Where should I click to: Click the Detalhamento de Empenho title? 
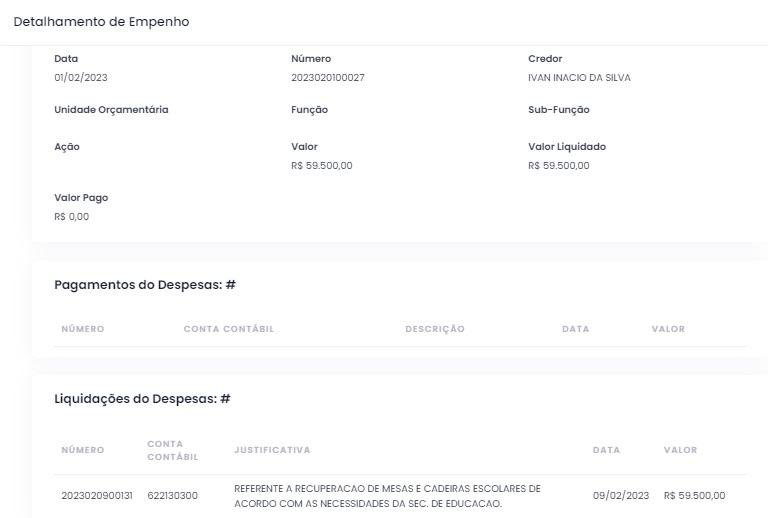(x=101, y=22)
